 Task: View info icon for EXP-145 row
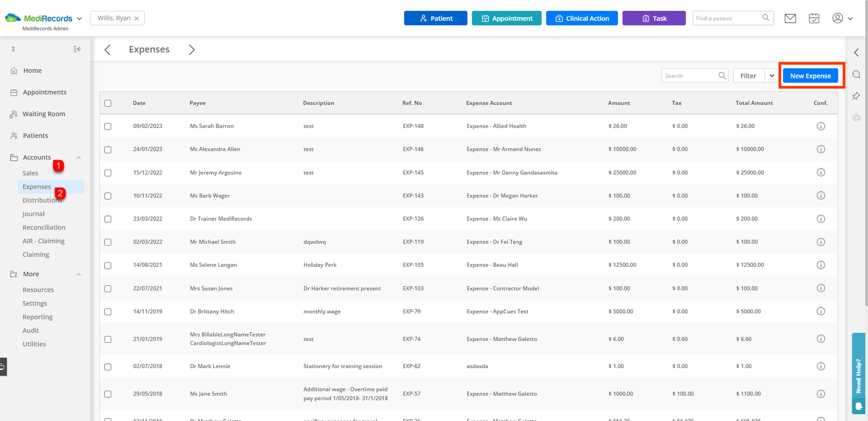[x=821, y=172]
